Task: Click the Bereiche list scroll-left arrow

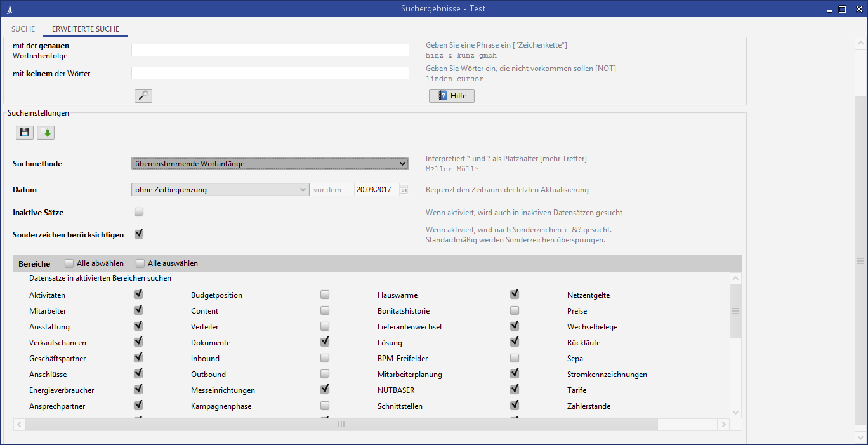Action: tap(20, 424)
